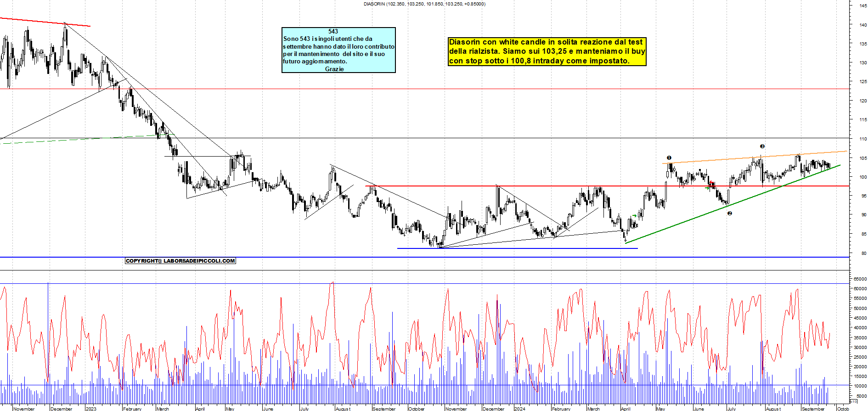The height and width of the screenshot is (411, 868).
Task: Click the black circle marker numbered 2
Action: [729, 213]
